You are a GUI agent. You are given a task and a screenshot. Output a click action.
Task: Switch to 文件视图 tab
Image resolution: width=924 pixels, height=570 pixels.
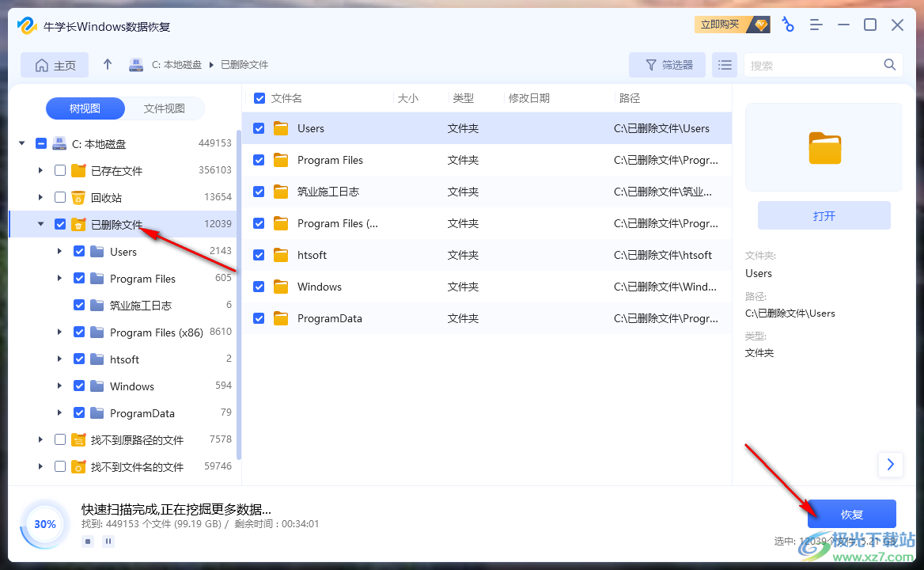(x=165, y=108)
